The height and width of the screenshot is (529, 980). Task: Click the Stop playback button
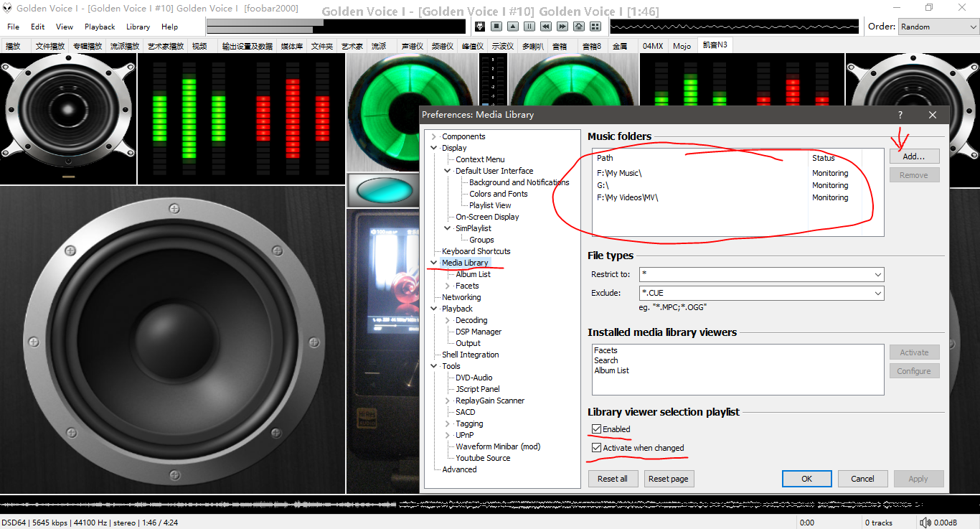pyautogui.click(x=496, y=27)
